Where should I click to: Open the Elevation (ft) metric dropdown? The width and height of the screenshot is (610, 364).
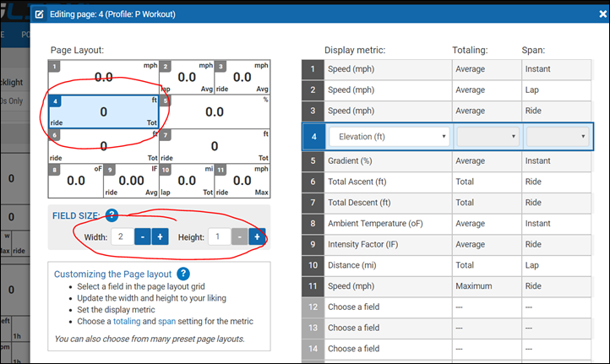389,136
